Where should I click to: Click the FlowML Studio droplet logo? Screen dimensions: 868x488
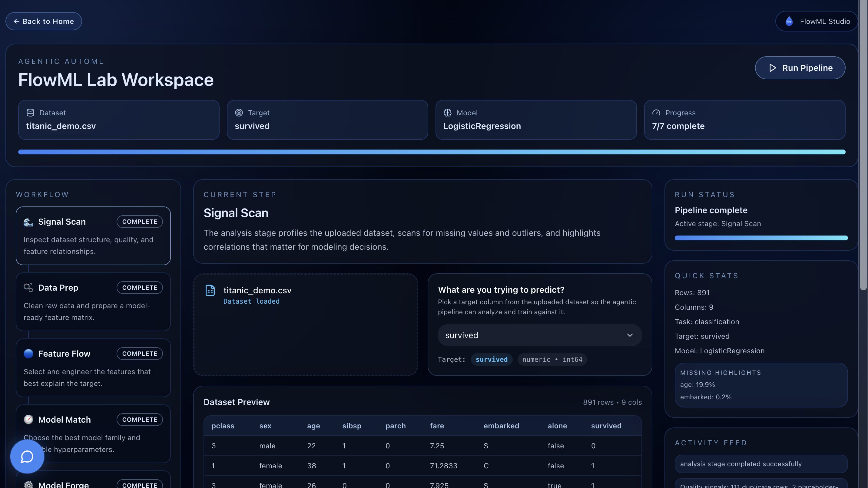tap(789, 21)
